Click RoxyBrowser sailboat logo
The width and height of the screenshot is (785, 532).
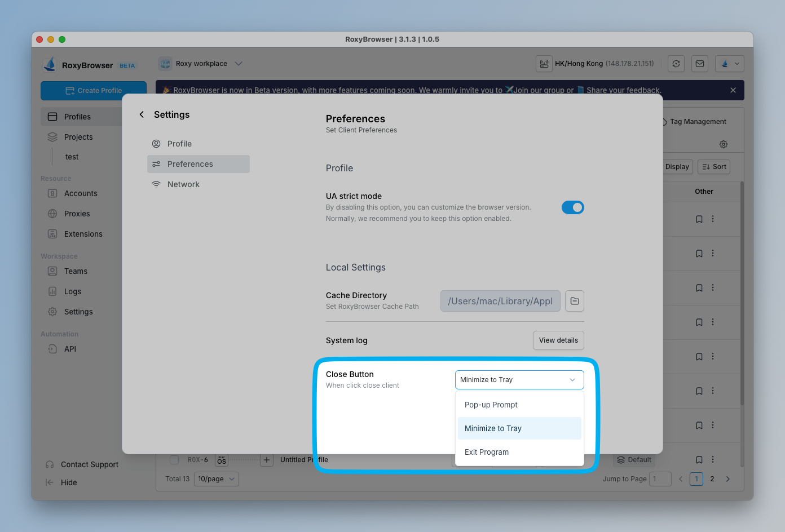pyautogui.click(x=50, y=64)
